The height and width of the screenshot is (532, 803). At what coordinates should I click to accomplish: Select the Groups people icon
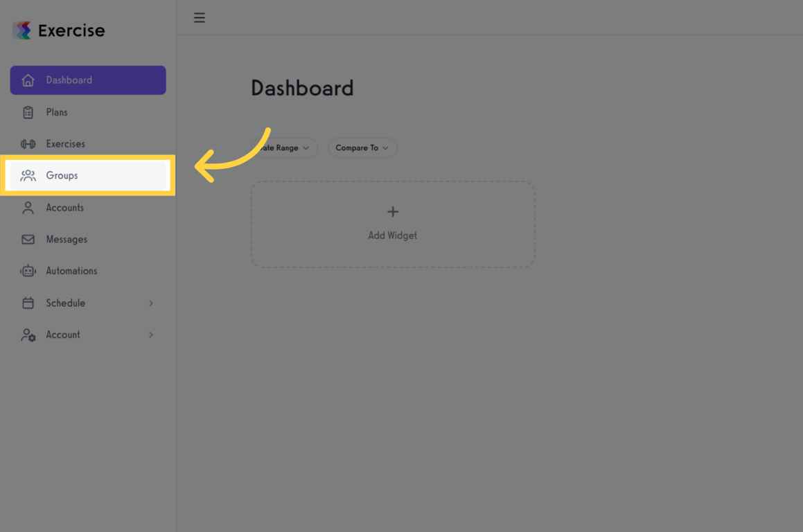28,175
